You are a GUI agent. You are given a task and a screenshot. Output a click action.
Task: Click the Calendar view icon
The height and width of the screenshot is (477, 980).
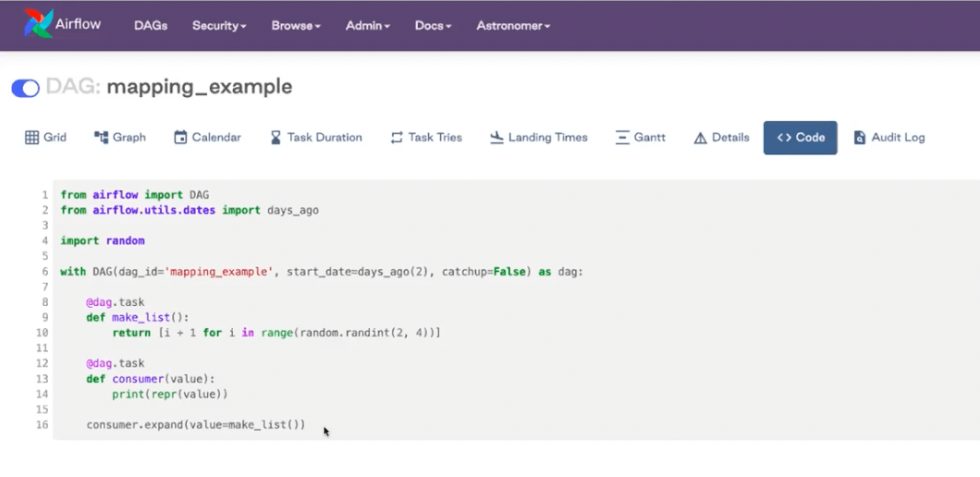point(180,138)
